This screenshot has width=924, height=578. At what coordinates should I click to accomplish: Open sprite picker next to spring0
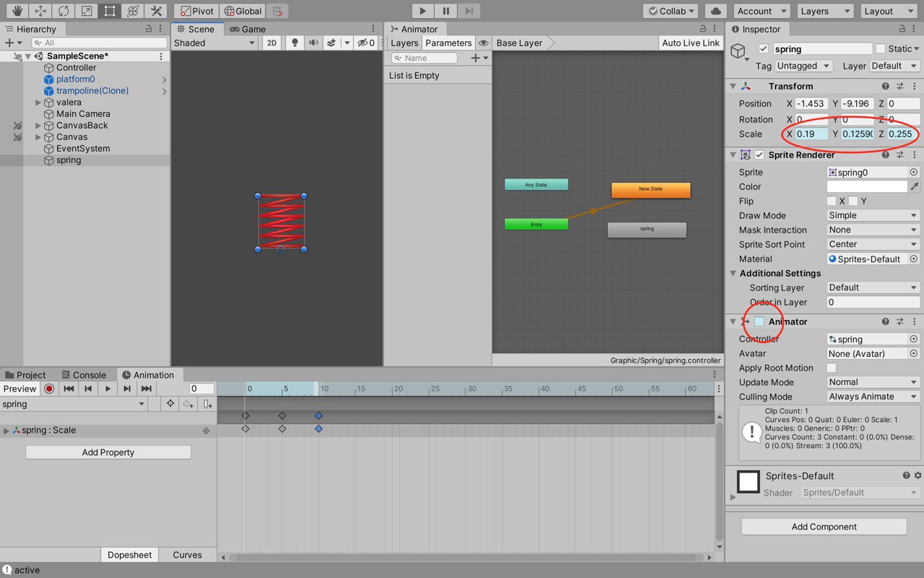914,172
